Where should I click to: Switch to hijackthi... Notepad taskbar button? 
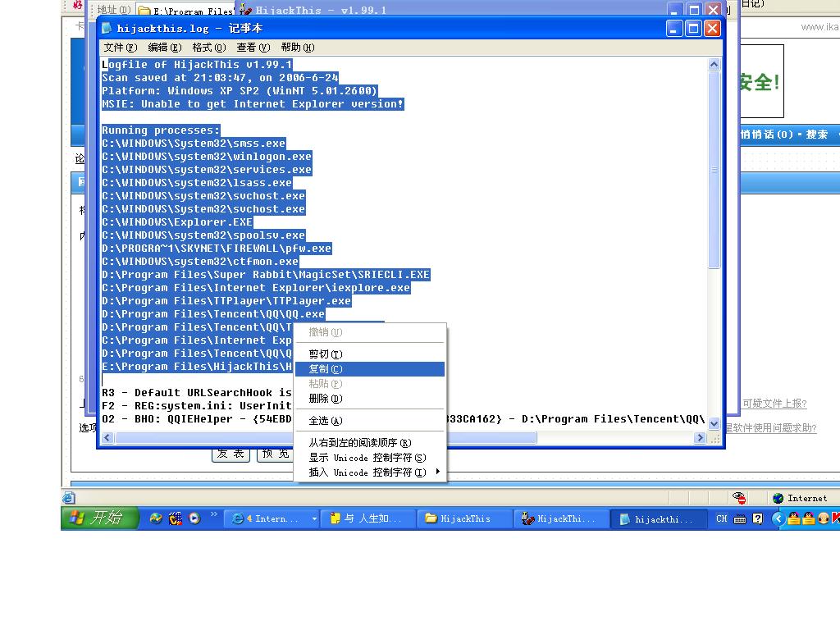click(657, 518)
